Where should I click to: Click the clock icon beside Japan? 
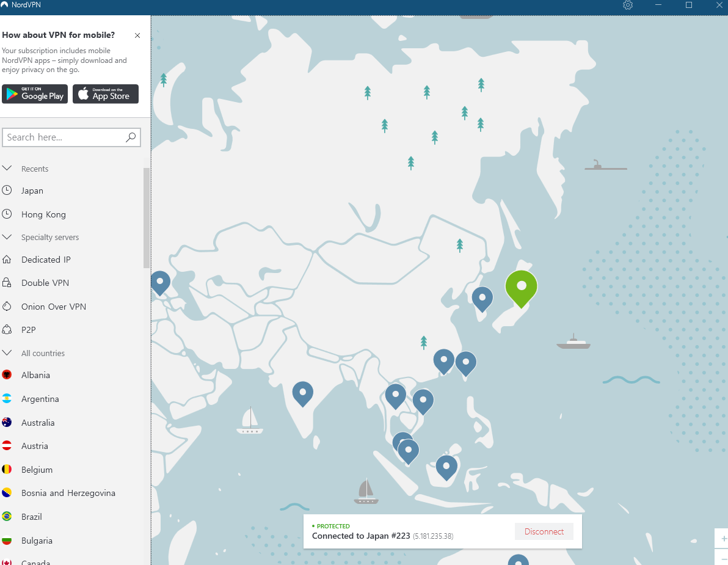[x=7, y=190]
